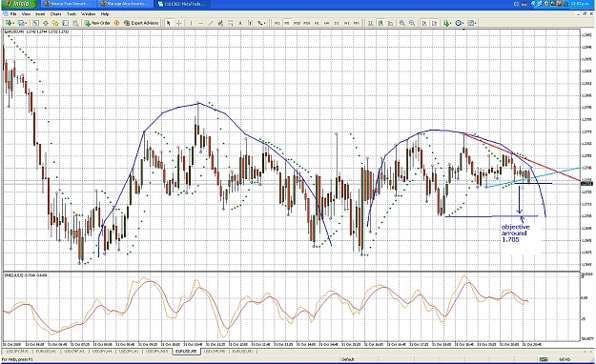Toggle Expert Advisors on or off
The height and width of the screenshot is (364, 596).
(141, 23)
